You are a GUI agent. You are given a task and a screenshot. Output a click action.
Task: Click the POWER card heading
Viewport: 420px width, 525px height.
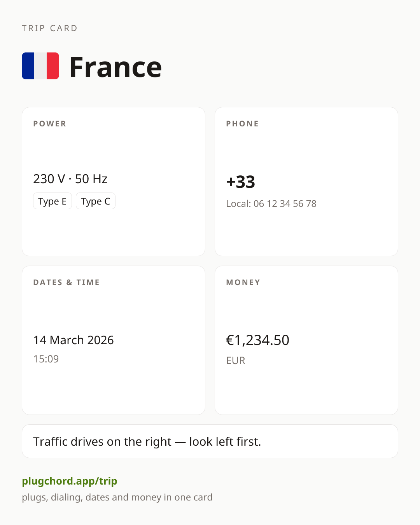pyautogui.click(x=50, y=124)
